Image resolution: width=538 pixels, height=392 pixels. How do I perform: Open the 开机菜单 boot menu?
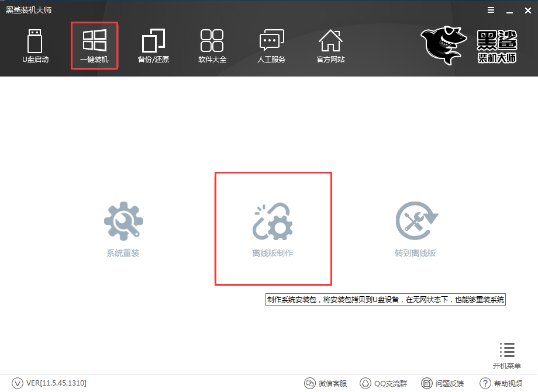(x=506, y=356)
